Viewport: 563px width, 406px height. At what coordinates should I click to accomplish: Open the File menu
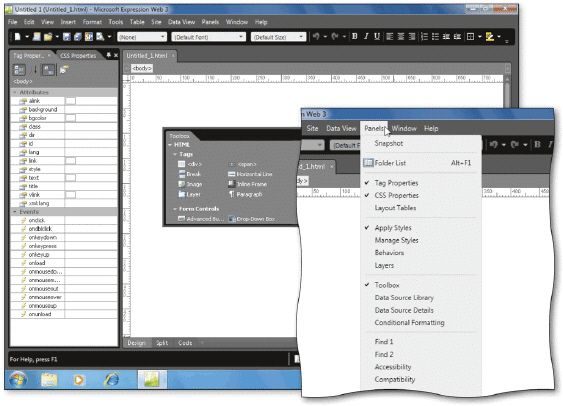pos(13,22)
